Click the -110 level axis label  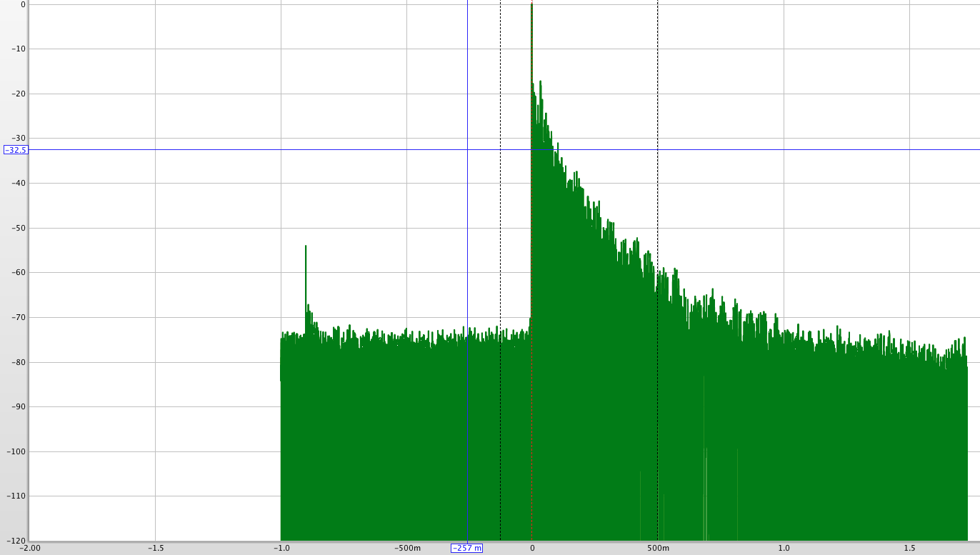[x=16, y=496]
